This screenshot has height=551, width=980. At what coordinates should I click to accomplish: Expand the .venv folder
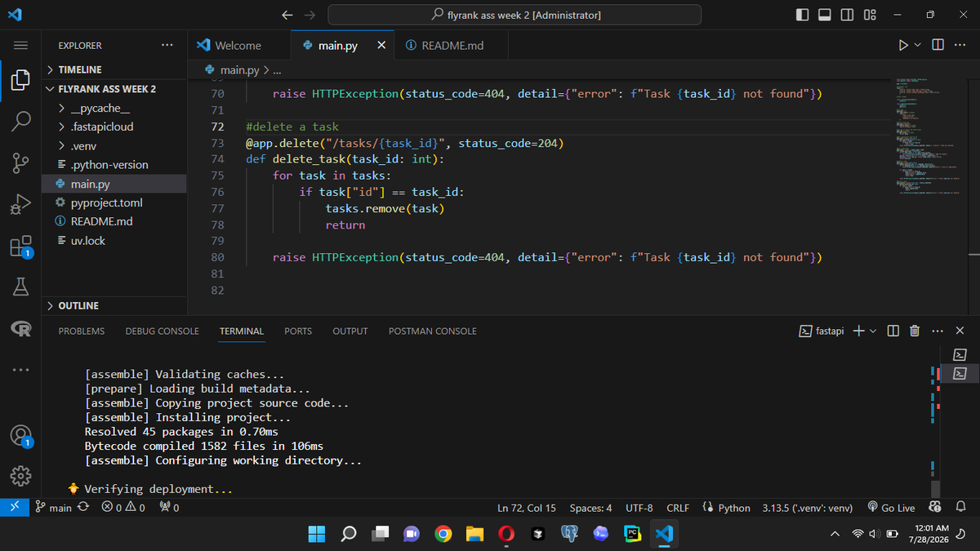(x=115, y=146)
